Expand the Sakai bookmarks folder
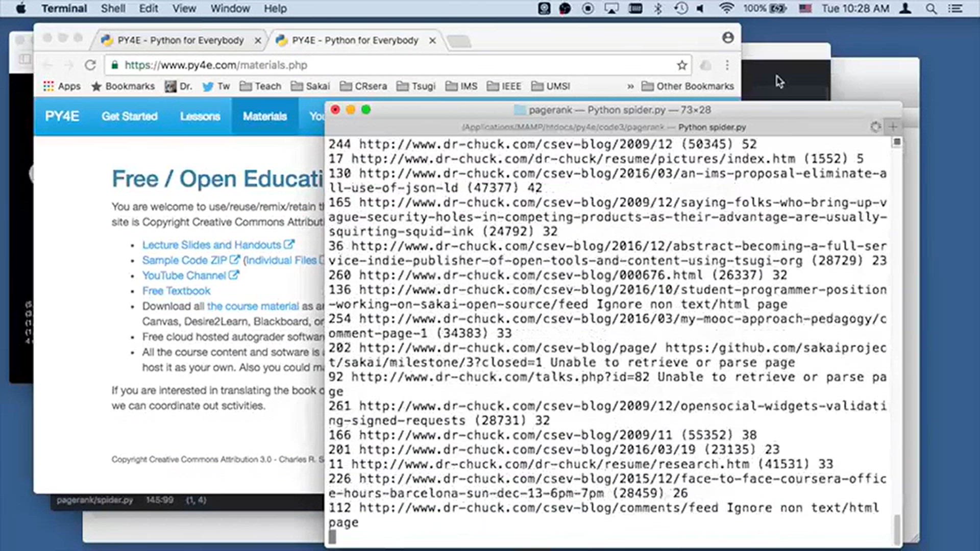The image size is (980, 551). (x=310, y=86)
